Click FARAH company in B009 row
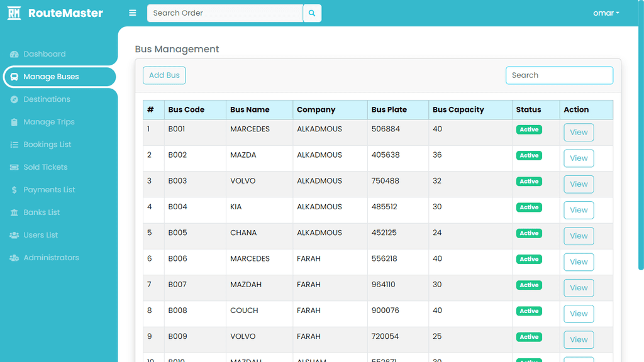The width and height of the screenshot is (644, 362). [308, 336]
